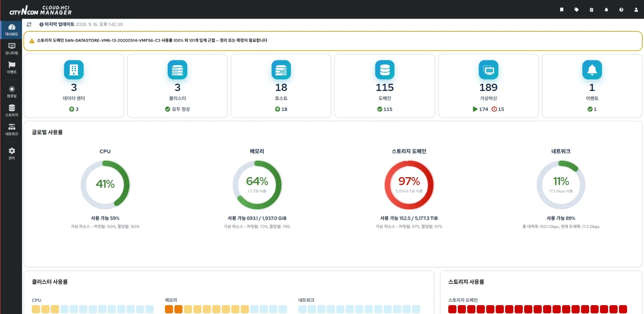Click the clock icon beside 마지막 업데이트

[x=41, y=25]
